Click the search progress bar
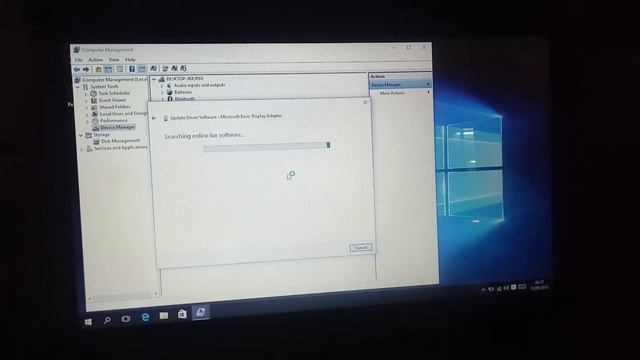 point(267,146)
